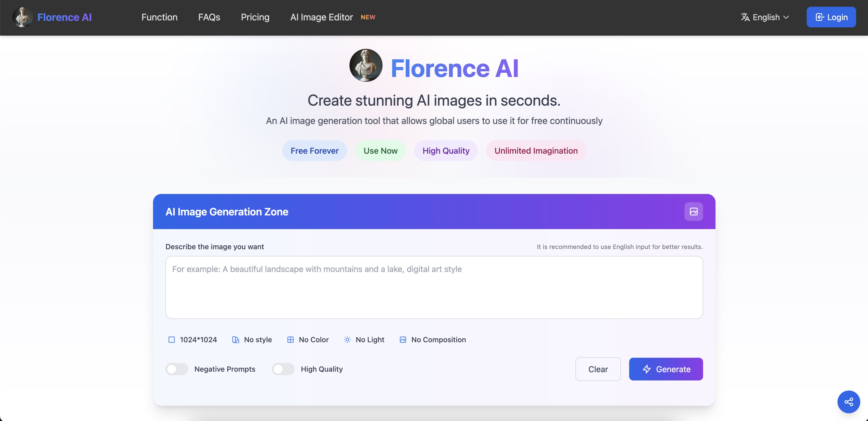
Task: Go to the FAQs nav link
Action: tap(209, 17)
